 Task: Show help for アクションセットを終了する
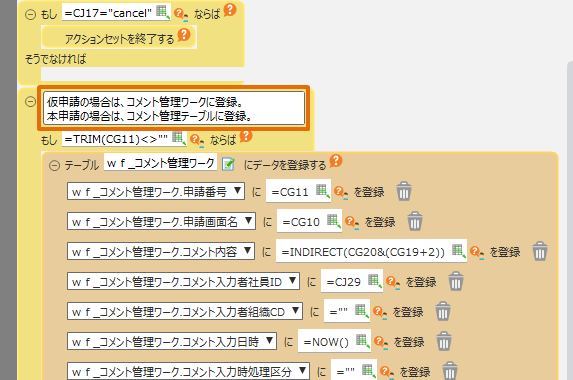[x=184, y=35]
